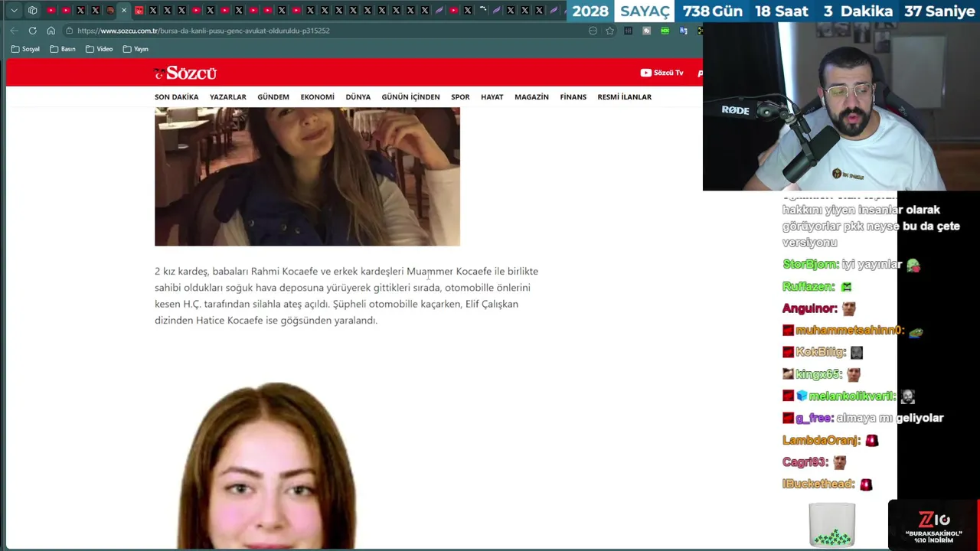Viewport: 980px width, 551px height.
Task: Click the 2028 SAYAÇ countdown label
Action: pos(621,11)
